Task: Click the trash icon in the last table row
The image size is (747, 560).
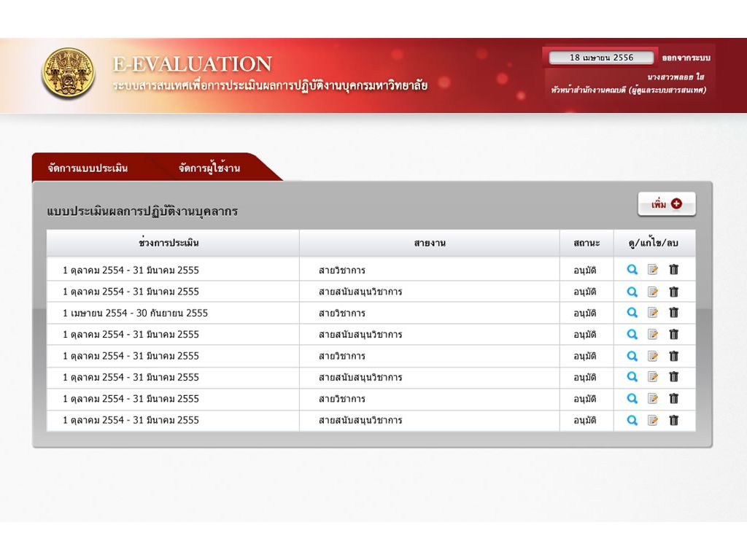Action: click(673, 420)
